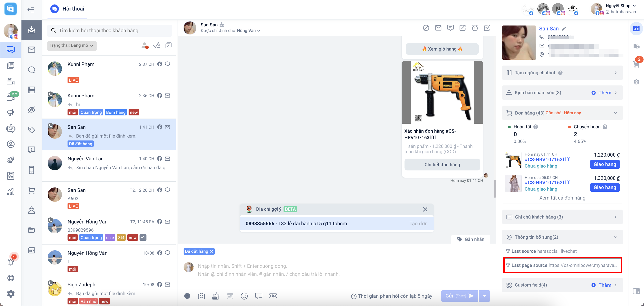Image resolution: width=644 pixels, height=306 pixels.
Task: Click the pencil edit icon beside San San
Action: 564,28
